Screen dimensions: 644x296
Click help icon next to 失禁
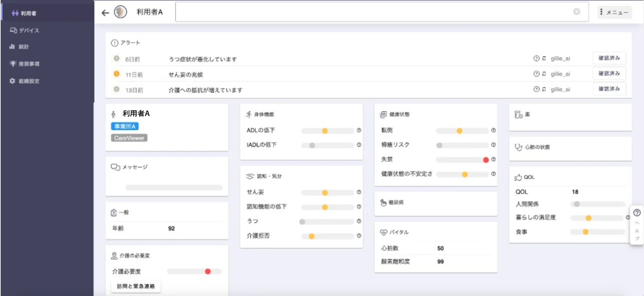493,160
